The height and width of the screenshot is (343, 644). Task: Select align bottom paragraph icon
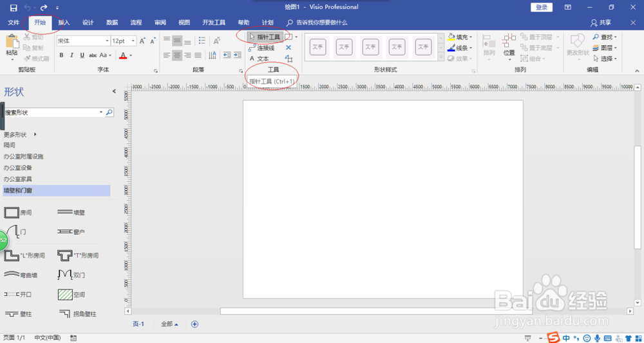(187, 41)
